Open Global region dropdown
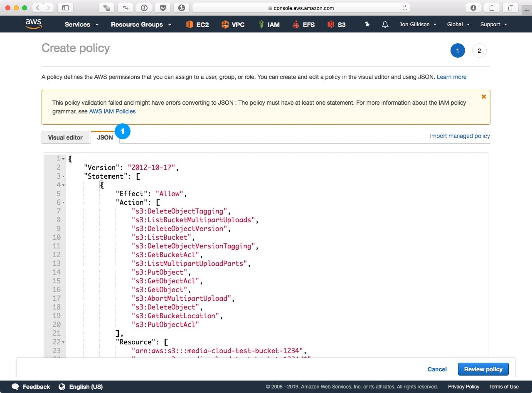The width and height of the screenshot is (532, 393). (x=458, y=25)
